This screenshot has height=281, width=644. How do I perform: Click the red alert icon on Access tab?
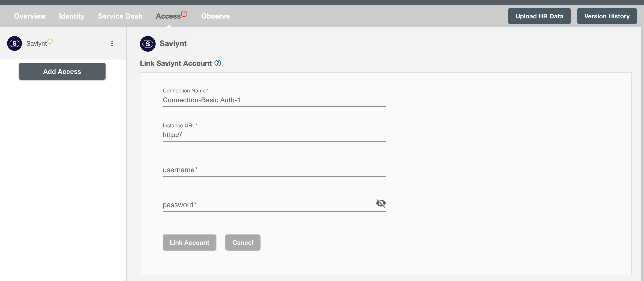184,14
